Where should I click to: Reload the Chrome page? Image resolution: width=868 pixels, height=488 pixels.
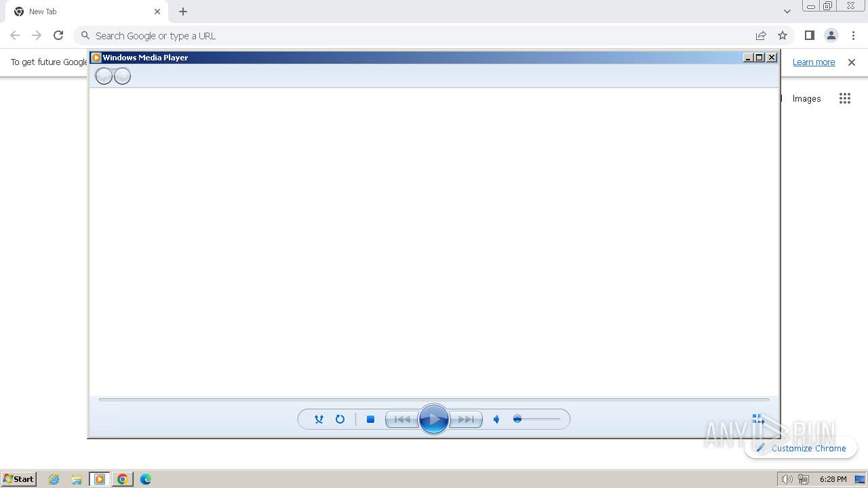click(58, 35)
